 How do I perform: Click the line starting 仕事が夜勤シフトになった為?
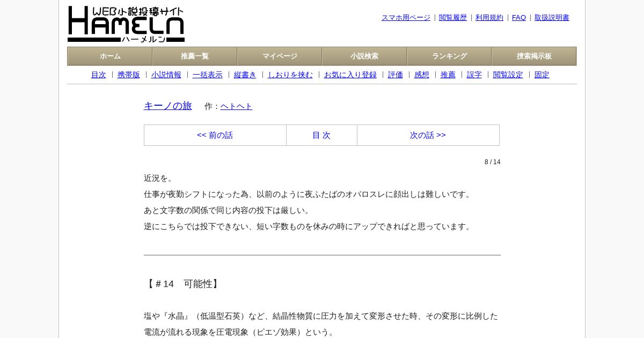pyautogui.click(x=309, y=194)
